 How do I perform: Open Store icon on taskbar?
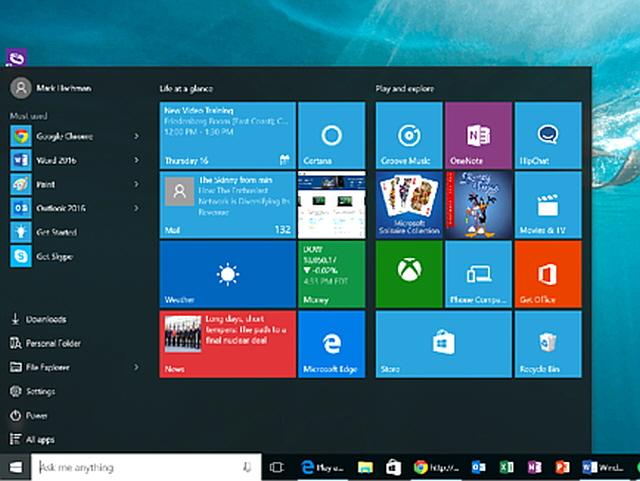coord(393,467)
